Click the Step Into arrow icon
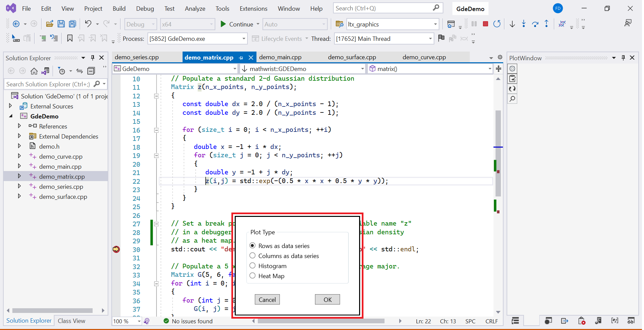The width and height of the screenshot is (644, 330). [x=524, y=24]
